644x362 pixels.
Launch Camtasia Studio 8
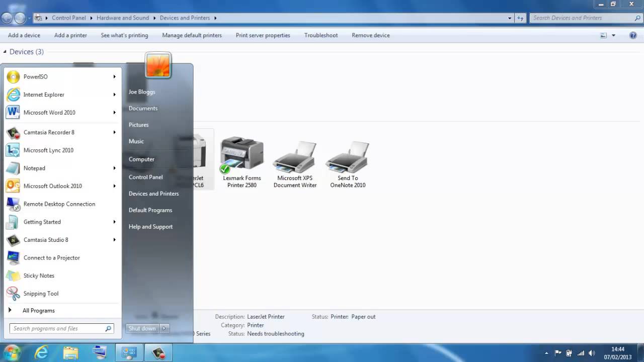click(x=61, y=240)
